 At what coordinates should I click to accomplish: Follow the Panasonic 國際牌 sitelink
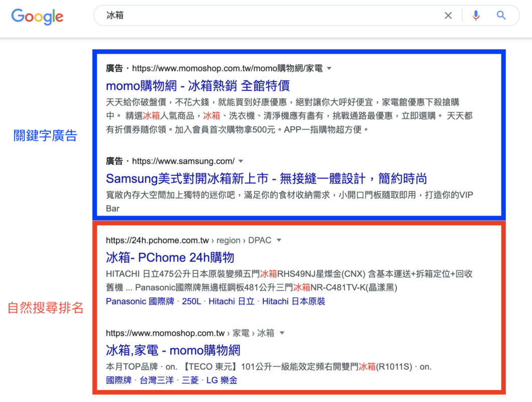click(x=140, y=301)
